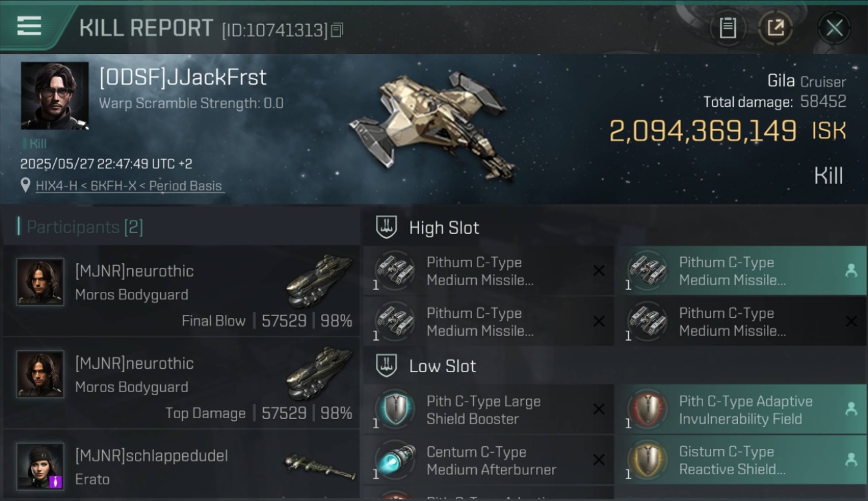Open the clipboard notes icon
Screen dimensions: 868x501
pos(728,28)
